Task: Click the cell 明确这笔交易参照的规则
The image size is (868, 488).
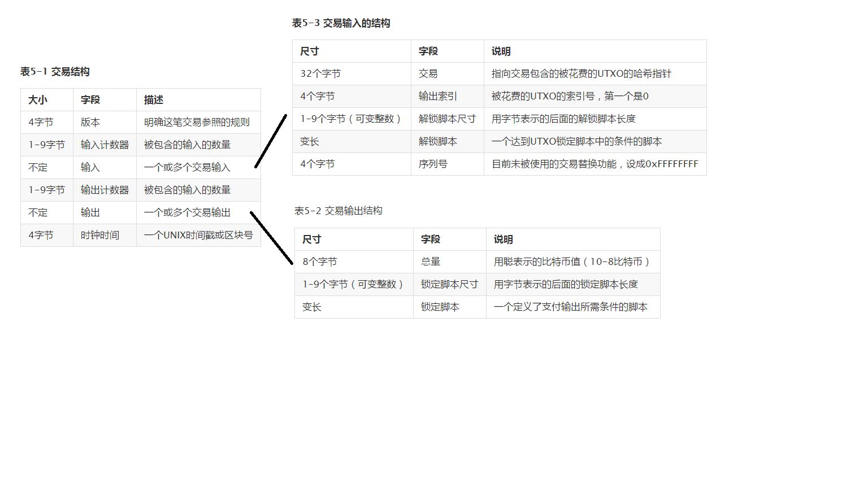Action: (x=198, y=123)
